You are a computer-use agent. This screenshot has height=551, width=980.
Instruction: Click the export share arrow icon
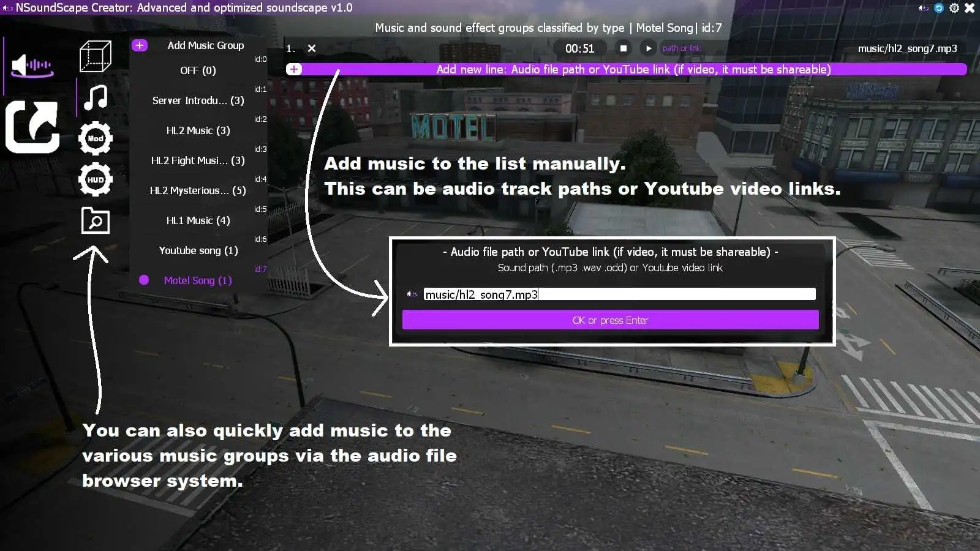tap(32, 127)
